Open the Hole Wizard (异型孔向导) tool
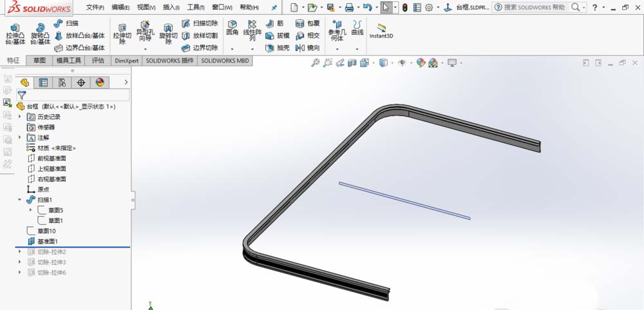 coord(144,31)
